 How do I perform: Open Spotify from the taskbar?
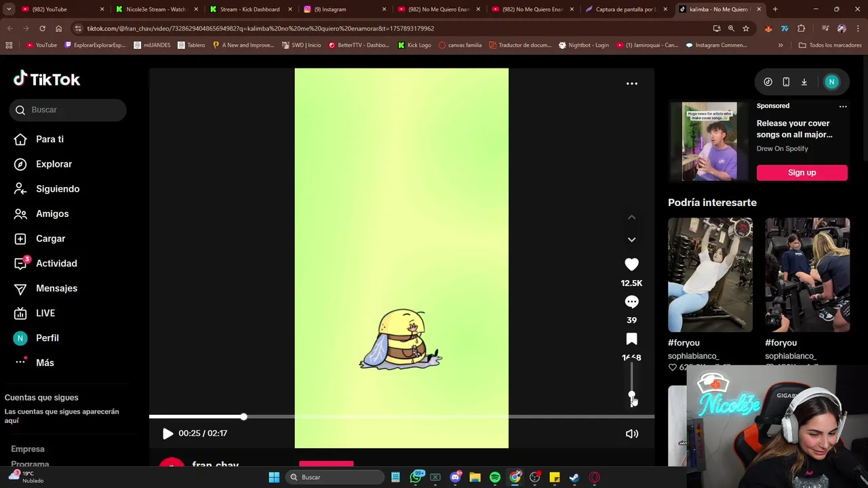[x=495, y=477]
